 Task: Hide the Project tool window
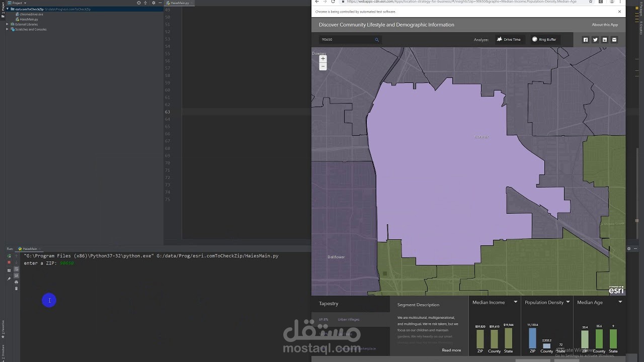coord(159,3)
